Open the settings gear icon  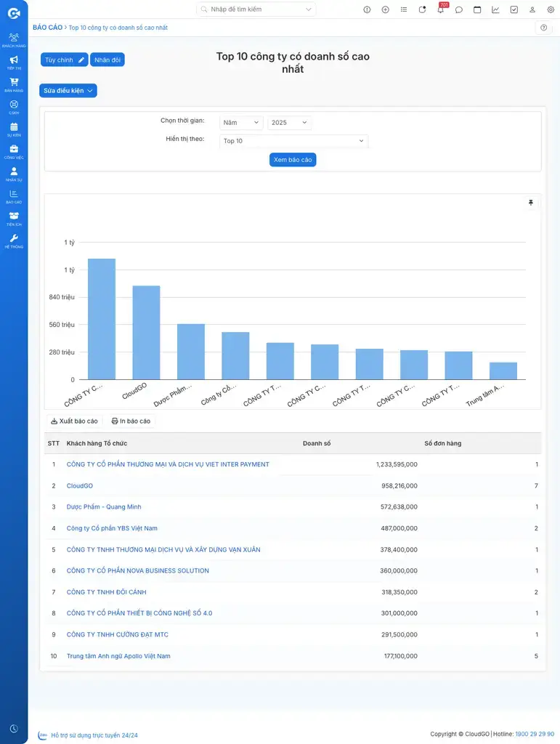(551, 9)
